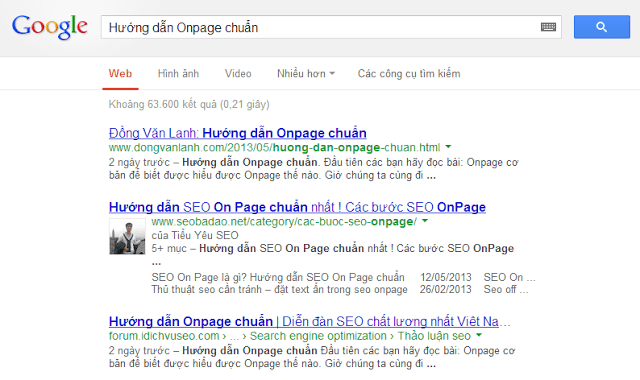
Task: Expand the arrow beside the dongvanlanh.com URL
Action: [x=448, y=147]
